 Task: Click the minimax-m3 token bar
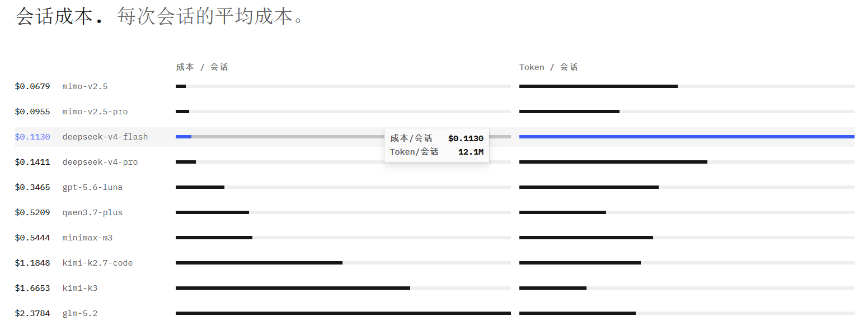coord(586,238)
